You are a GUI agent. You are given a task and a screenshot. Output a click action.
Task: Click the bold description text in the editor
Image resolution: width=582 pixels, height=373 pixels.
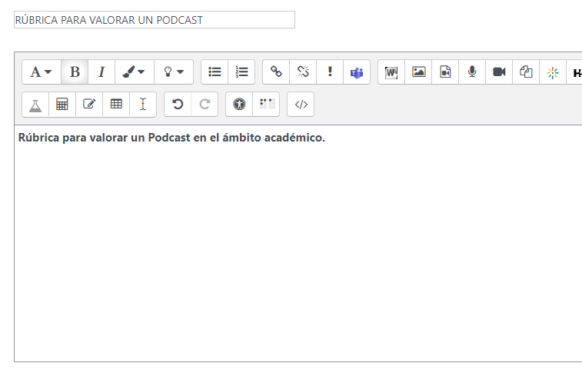[x=171, y=138]
